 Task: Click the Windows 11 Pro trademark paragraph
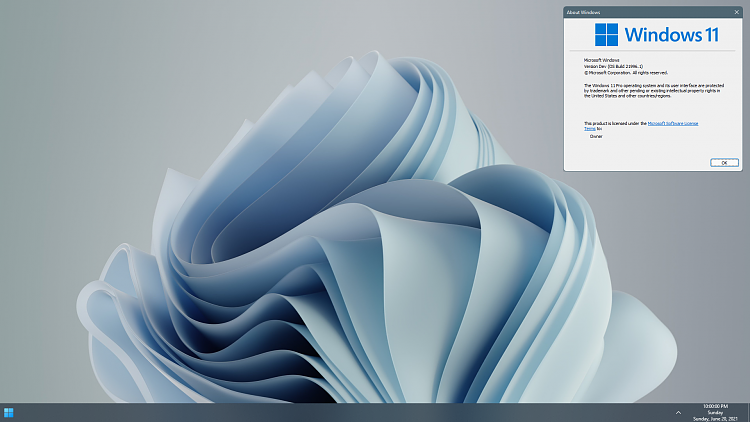point(654,90)
